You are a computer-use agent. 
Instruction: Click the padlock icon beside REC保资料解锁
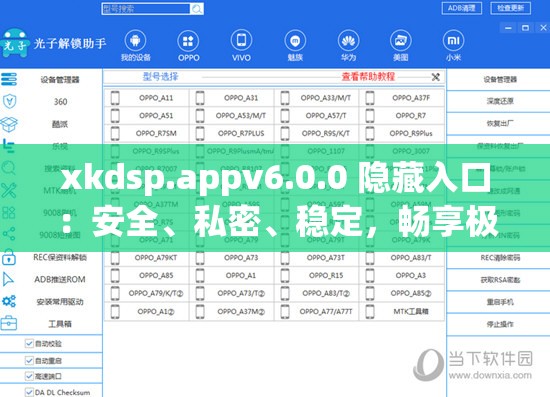point(9,257)
